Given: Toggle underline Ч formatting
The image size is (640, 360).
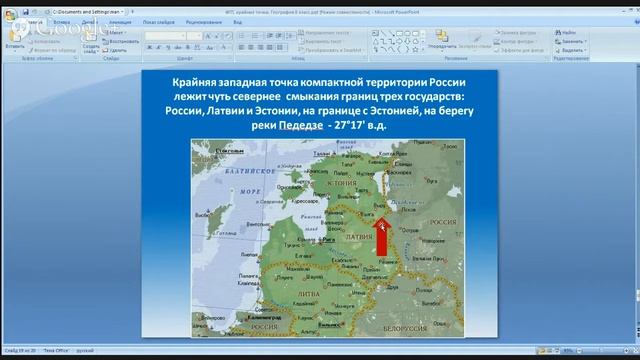Looking at the screenshot, I should [168, 48].
